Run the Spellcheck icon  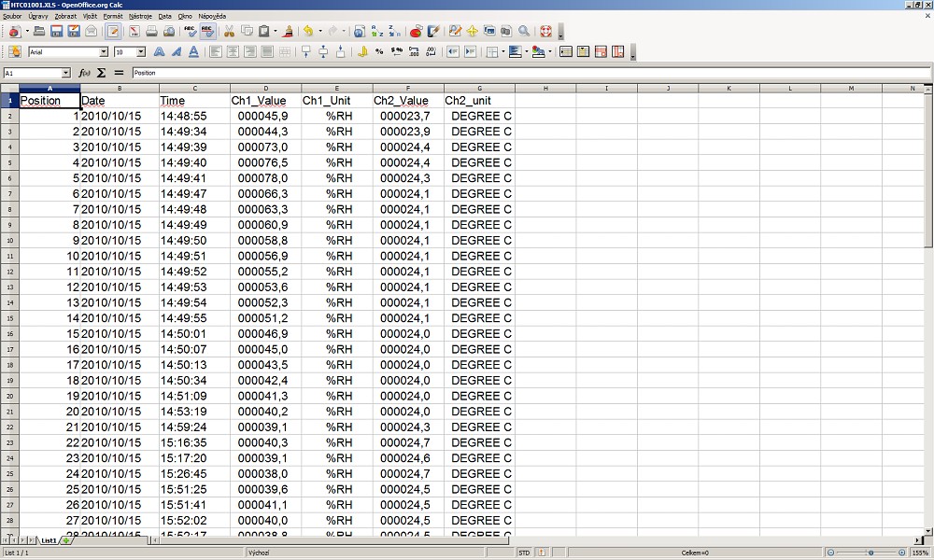[190, 32]
